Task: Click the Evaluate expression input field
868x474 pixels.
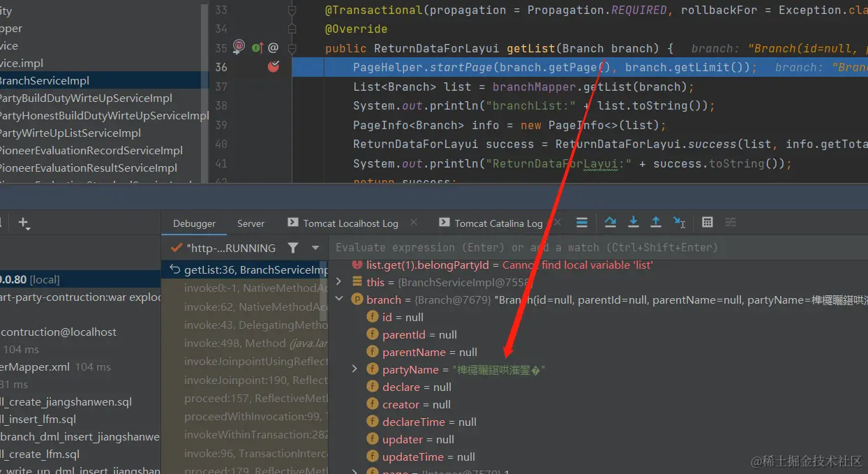Action: [598, 247]
